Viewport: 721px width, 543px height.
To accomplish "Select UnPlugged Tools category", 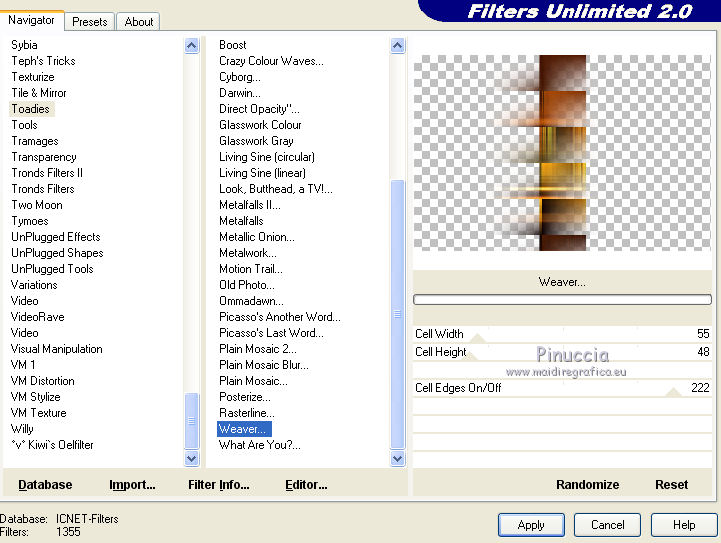I will click(52, 269).
